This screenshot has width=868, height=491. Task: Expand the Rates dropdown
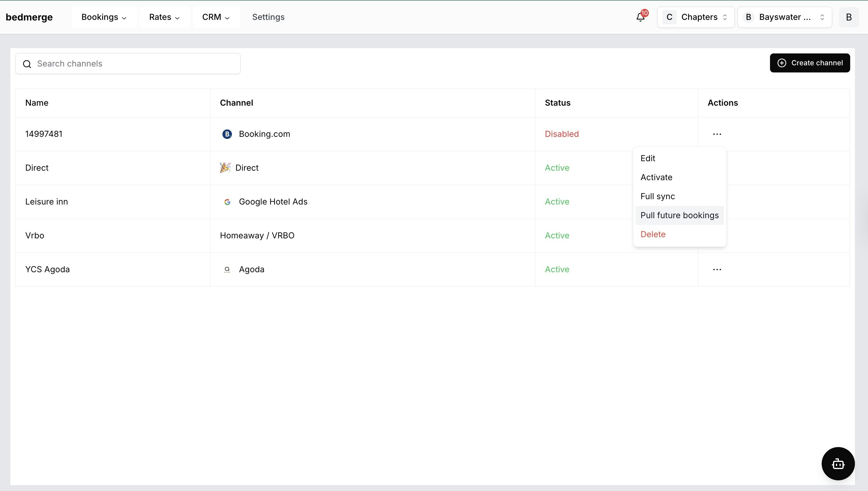(164, 17)
